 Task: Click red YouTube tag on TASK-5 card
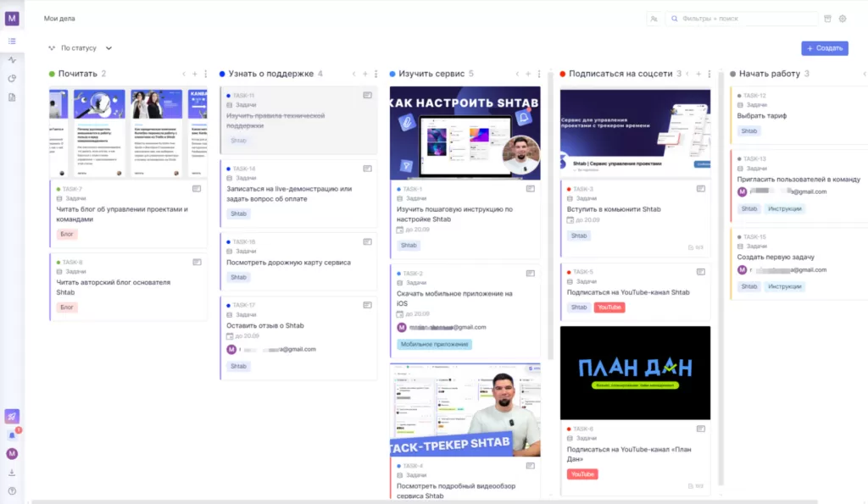tap(609, 307)
